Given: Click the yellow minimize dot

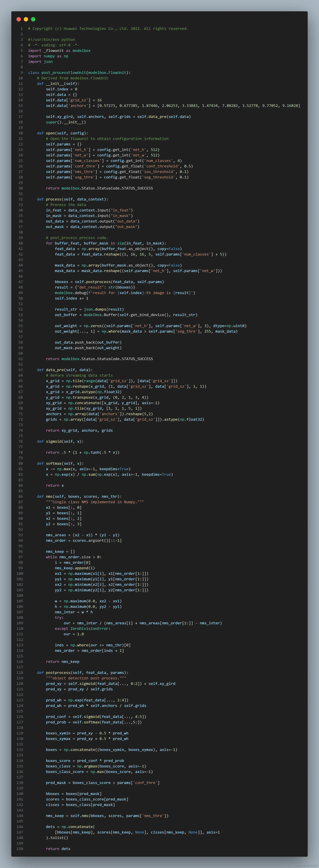Looking at the screenshot, I should tap(26, 19).
